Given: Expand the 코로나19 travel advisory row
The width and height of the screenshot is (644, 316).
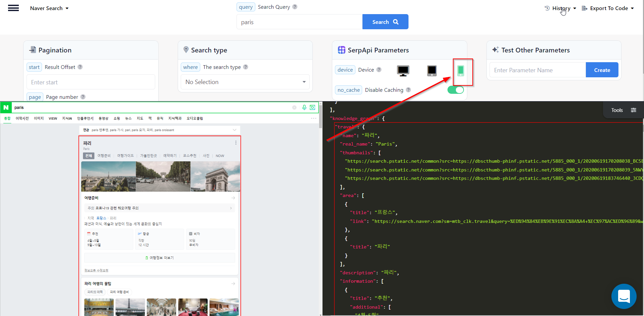Looking at the screenshot, I should (160, 208).
